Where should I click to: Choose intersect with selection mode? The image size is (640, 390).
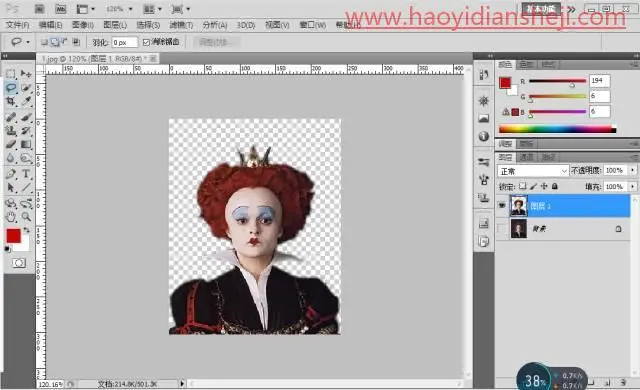click(76, 42)
